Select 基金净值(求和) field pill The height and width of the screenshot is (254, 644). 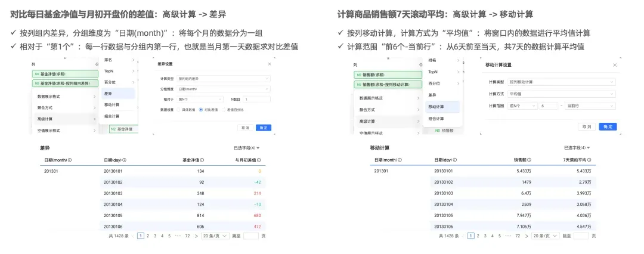tap(66, 74)
